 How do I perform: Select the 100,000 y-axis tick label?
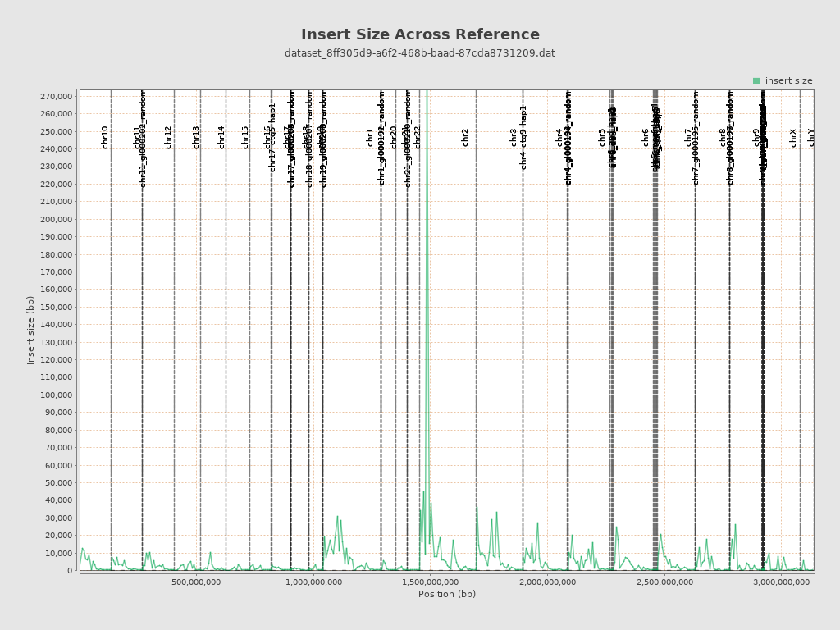pos(57,395)
